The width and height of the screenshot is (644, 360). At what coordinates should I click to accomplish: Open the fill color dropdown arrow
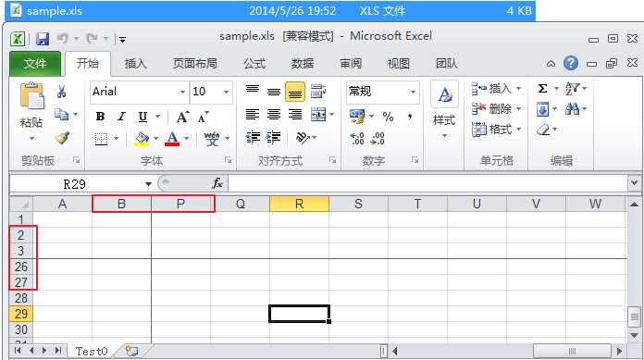tap(156, 139)
